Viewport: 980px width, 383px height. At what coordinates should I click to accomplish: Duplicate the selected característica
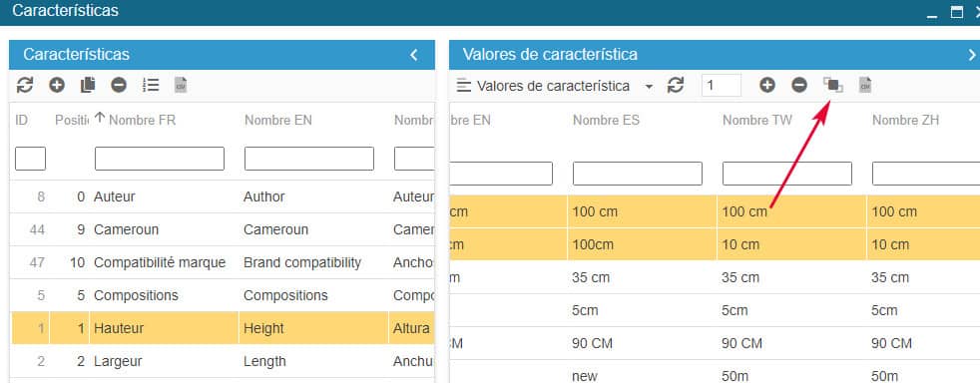click(x=88, y=85)
